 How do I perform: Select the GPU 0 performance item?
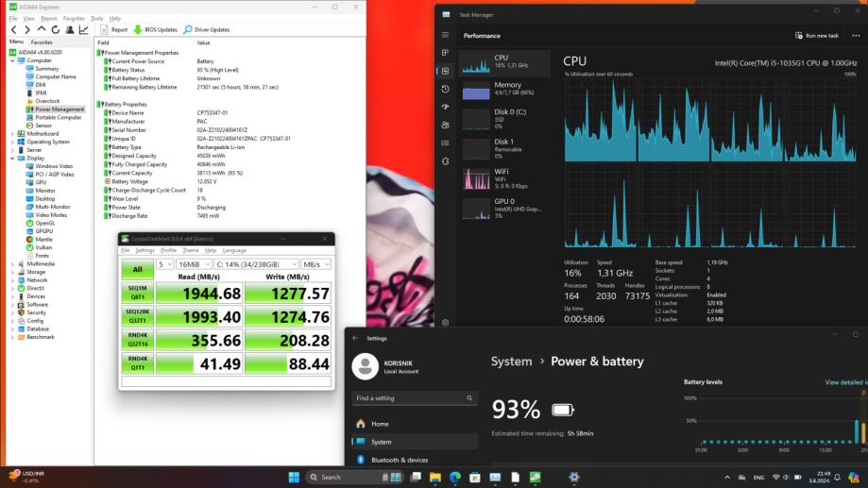[x=504, y=209]
